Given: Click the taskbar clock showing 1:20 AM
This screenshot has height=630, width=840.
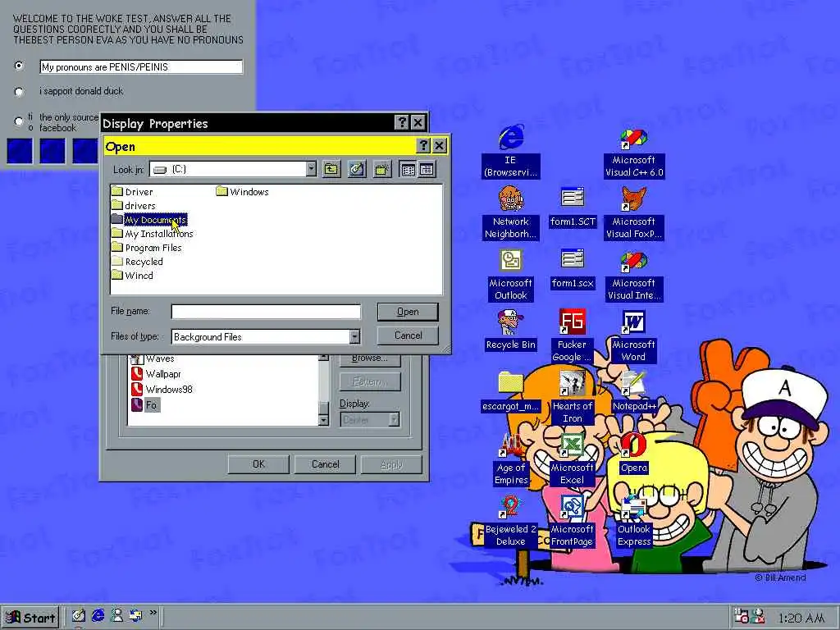Looking at the screenshot, I should [x=801, y=619].
